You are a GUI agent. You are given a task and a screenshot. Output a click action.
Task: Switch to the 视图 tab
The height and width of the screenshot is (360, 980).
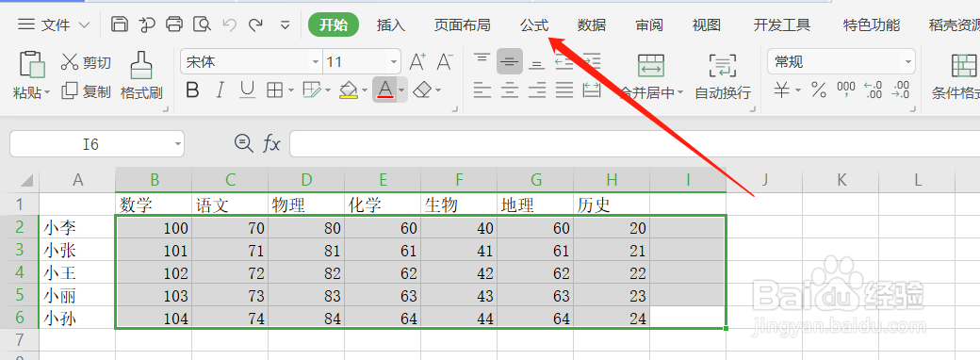(706, 25)
